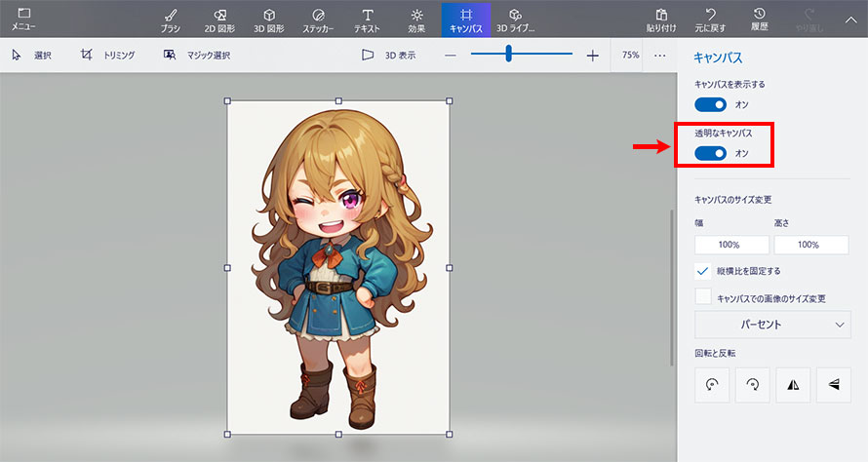Activate マジック選択 magic select
Viewport: 868px width, 462px height.
197,55
